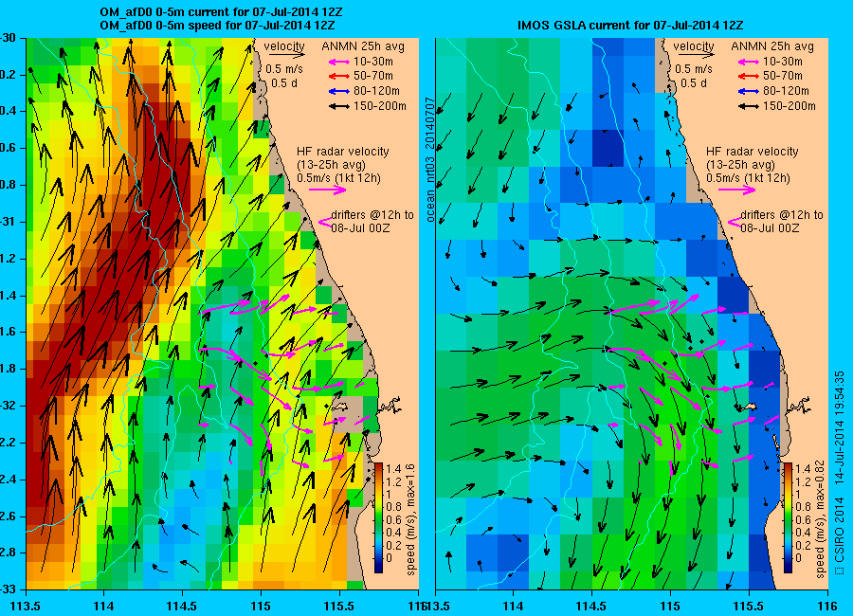Click the velocity scale arrow in IMOS GSLA panel
This screenshot has height=616, width=853.
click(x=696, y=54)
